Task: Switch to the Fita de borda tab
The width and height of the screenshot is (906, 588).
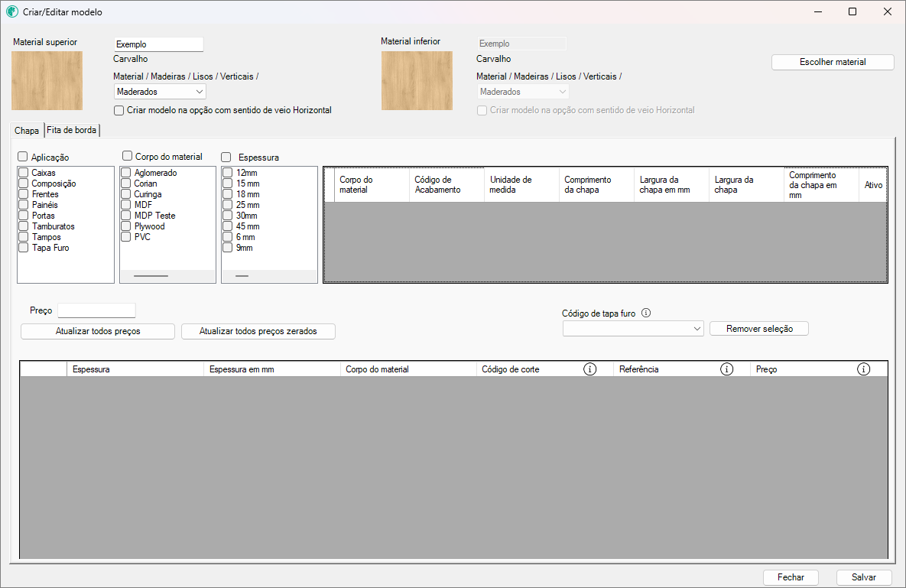Action: pyautogui.click(x=72, y=131)
